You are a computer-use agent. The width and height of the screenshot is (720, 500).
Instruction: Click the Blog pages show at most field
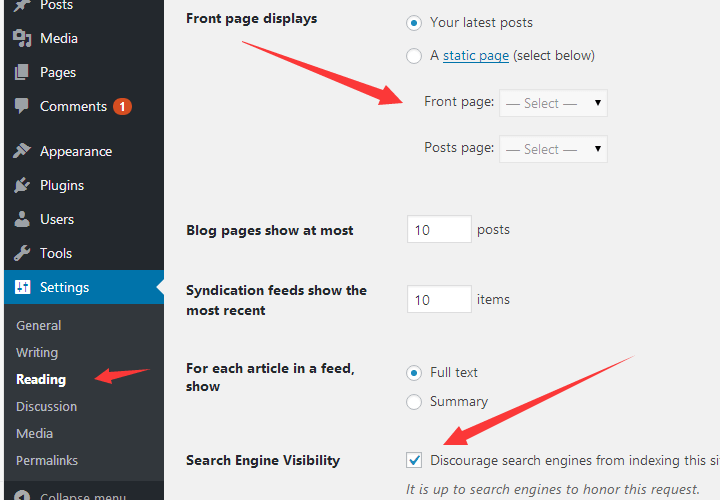click(x=439, y=230)
